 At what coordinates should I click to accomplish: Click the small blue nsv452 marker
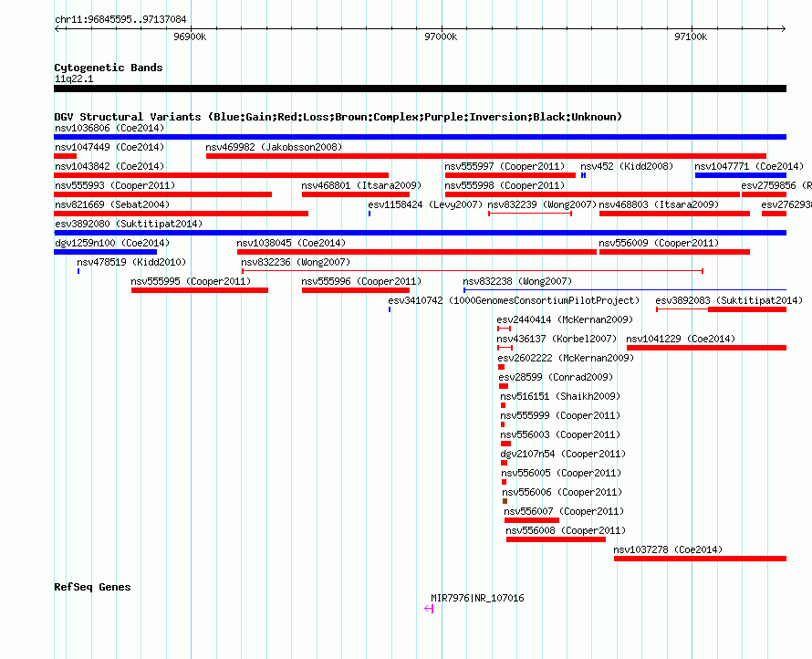pyautogui.click(x=583, y=175)
